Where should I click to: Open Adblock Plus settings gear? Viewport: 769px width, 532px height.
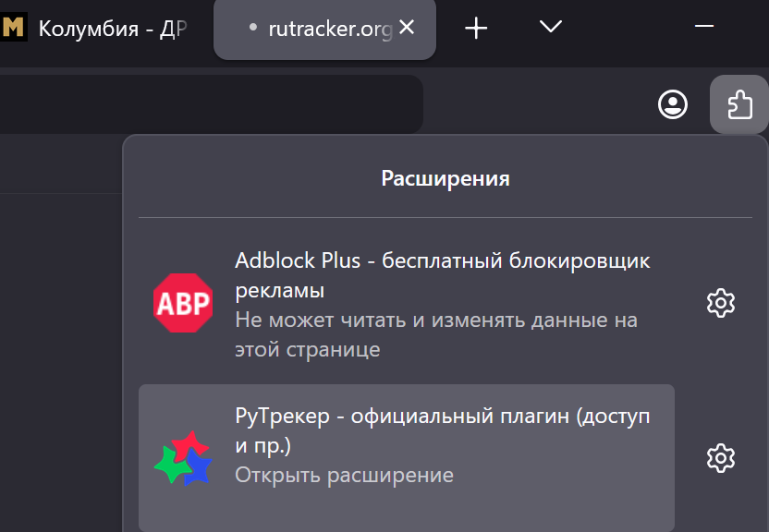720,303
